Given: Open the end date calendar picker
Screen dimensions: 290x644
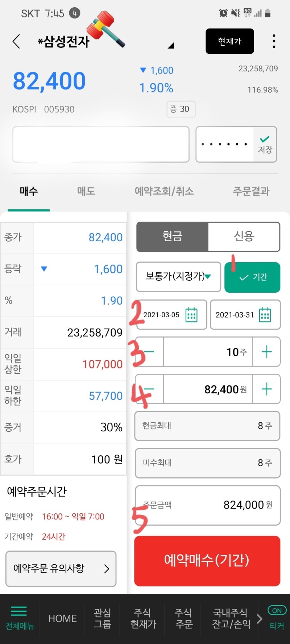Looking at the screenshot, I should click(265, 315).
